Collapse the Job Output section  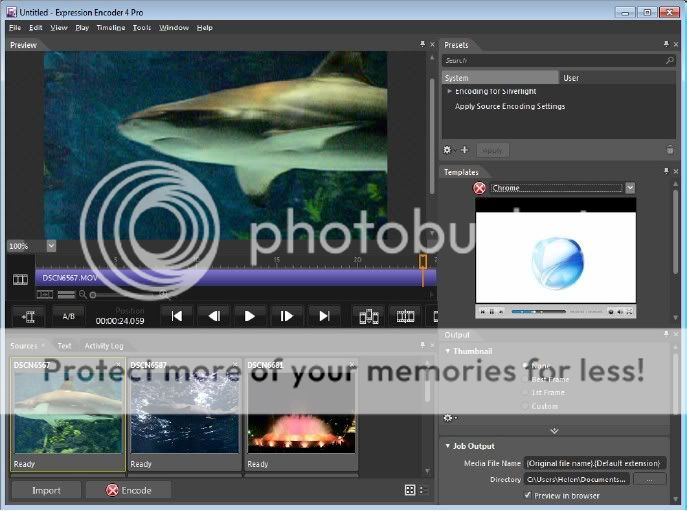[447, 446]
